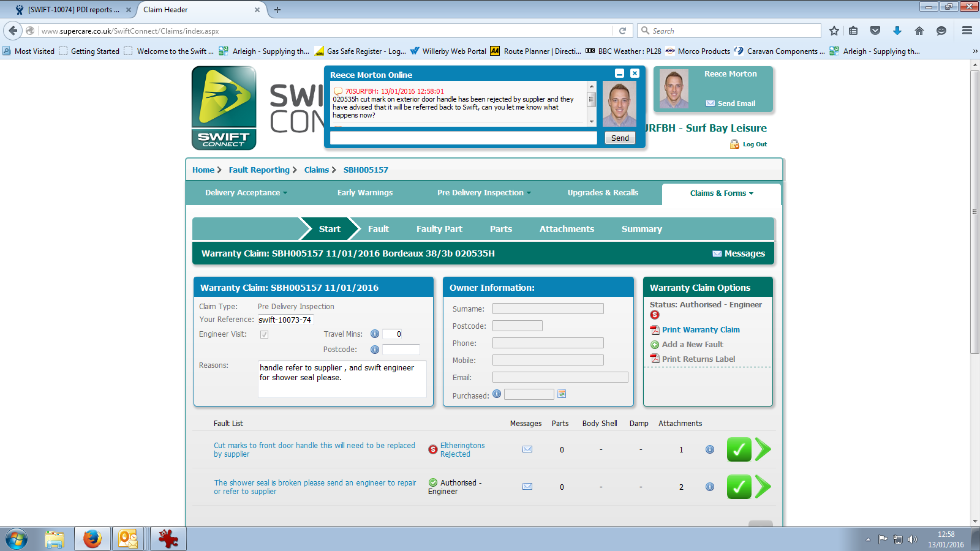This screenshot has height=551, width=980.
Task: Click the Purchased info icon
Action: click(x=497, y=394)
